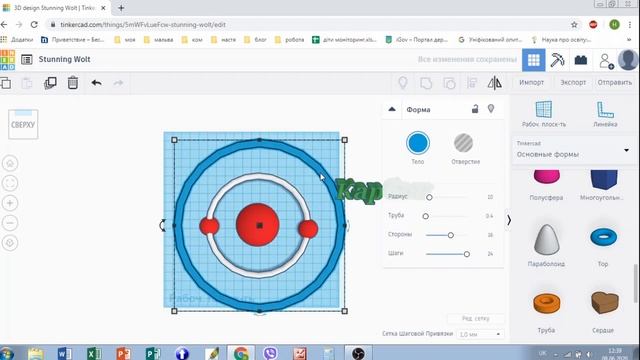
Task: Open the 'робота' bookmark folder
Action: coord(290,40)
